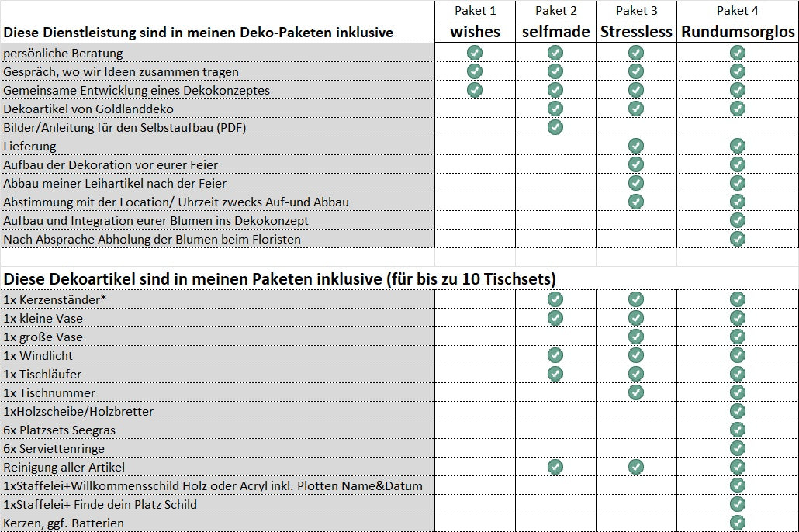Click the wishes checkmark for persönliche Beratung
This screenshot has height=532, width=799.
pyautogui.click(x=475, y=53)
